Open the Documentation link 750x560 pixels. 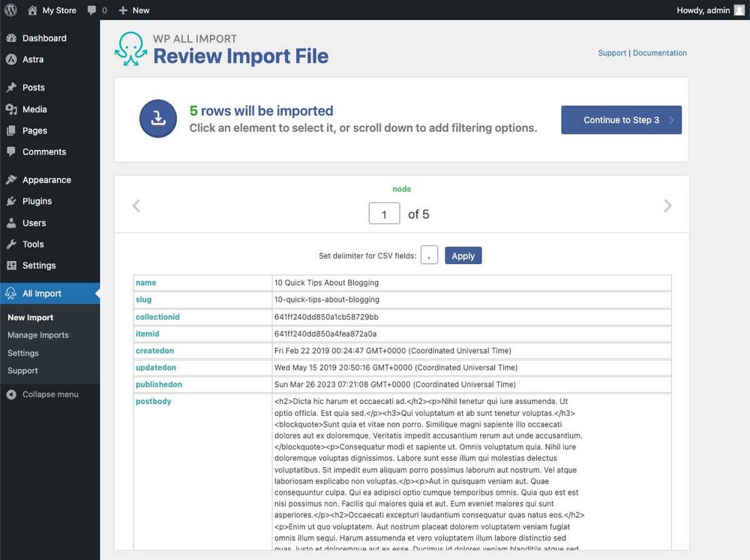pos(659,53)
